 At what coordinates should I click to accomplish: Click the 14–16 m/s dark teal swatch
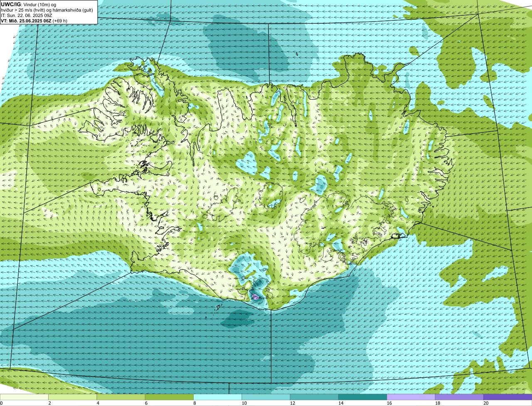point(362,397)
